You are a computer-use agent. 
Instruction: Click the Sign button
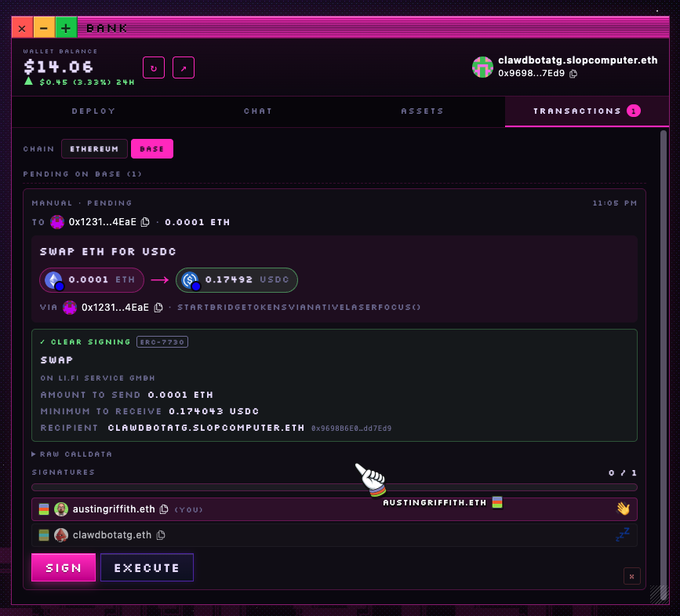click(63, 567)
